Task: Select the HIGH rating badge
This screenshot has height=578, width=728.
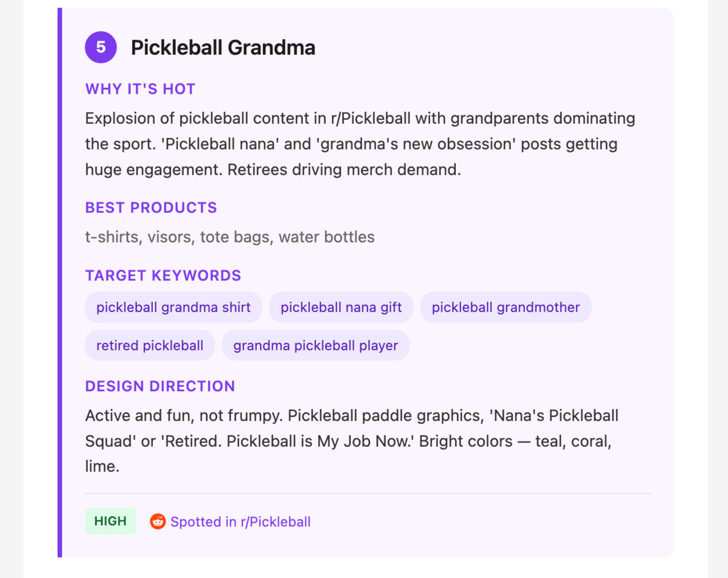Action: [x=111, y=521]
